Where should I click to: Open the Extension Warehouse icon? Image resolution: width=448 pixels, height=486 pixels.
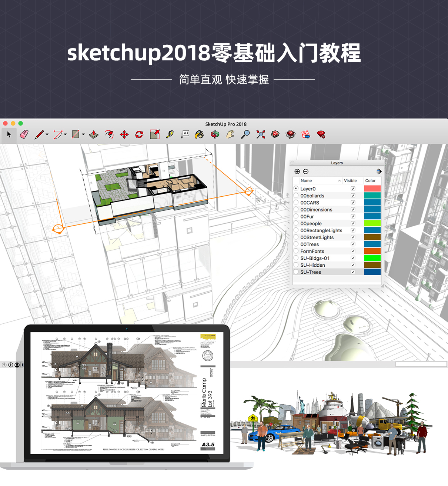click(291, 134)
